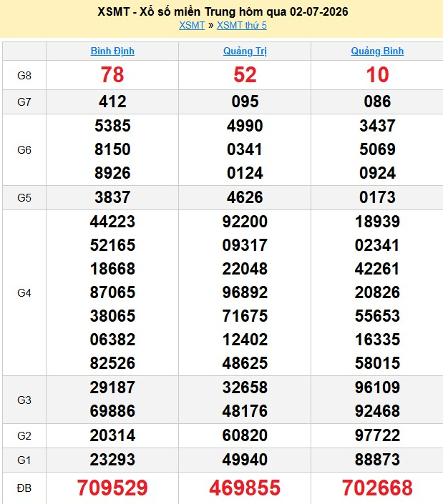Viewport: 443px width, 504px height.
Task: Click G6 number 0124
Action: tap(245, 173)
